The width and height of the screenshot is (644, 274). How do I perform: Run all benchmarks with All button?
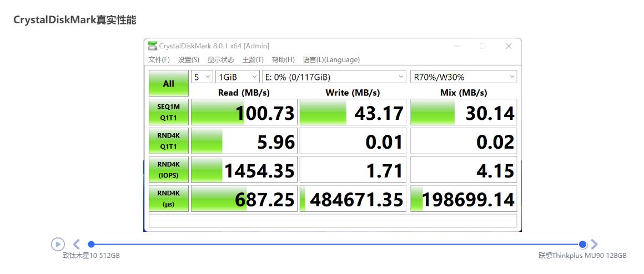point(168,84)
